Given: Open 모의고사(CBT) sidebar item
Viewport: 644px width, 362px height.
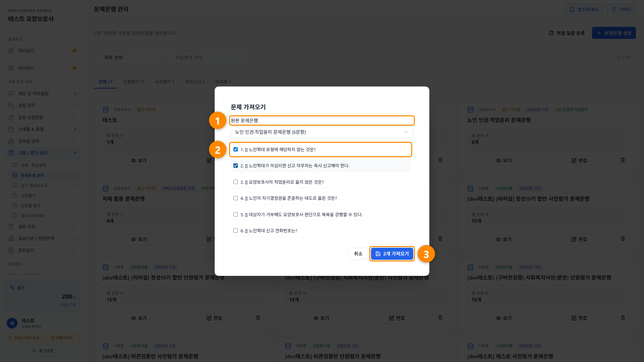Looking at the screenshot, I should (x=44, y=216).
